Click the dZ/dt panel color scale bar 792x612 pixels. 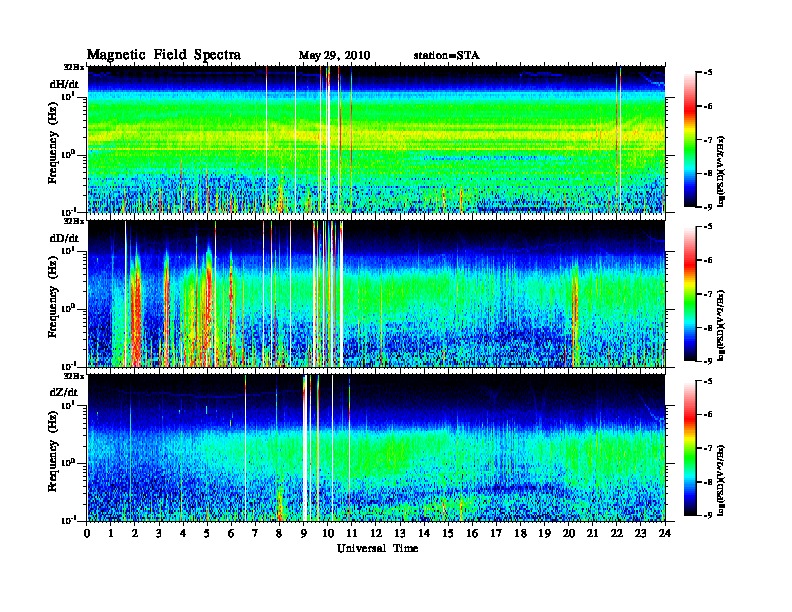pyautogui.click(x=690, y=448)
